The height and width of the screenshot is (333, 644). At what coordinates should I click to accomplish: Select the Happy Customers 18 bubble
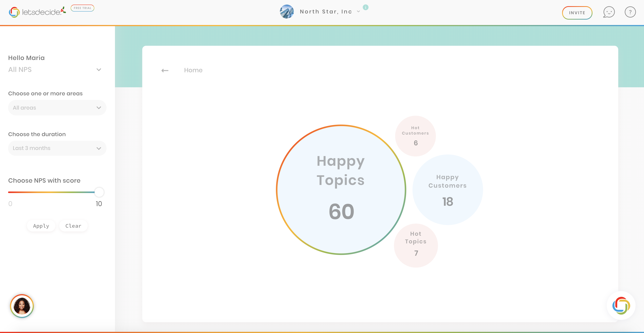[x=448, y=190]
